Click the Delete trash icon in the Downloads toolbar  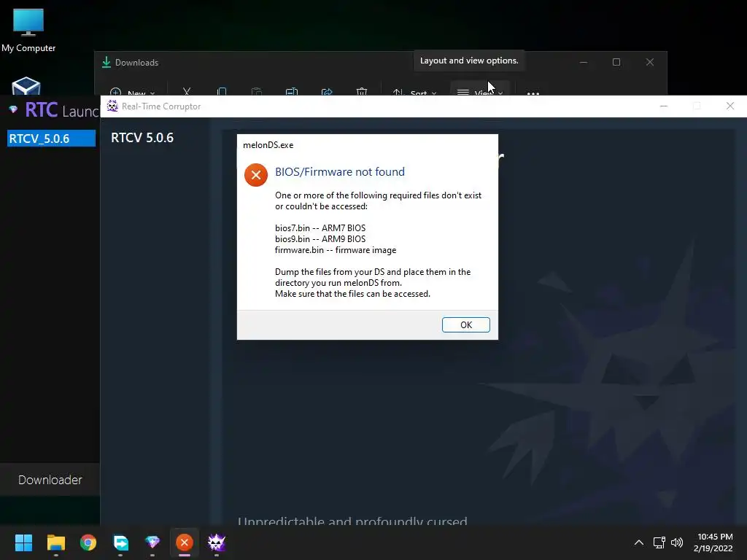[362, 91]
